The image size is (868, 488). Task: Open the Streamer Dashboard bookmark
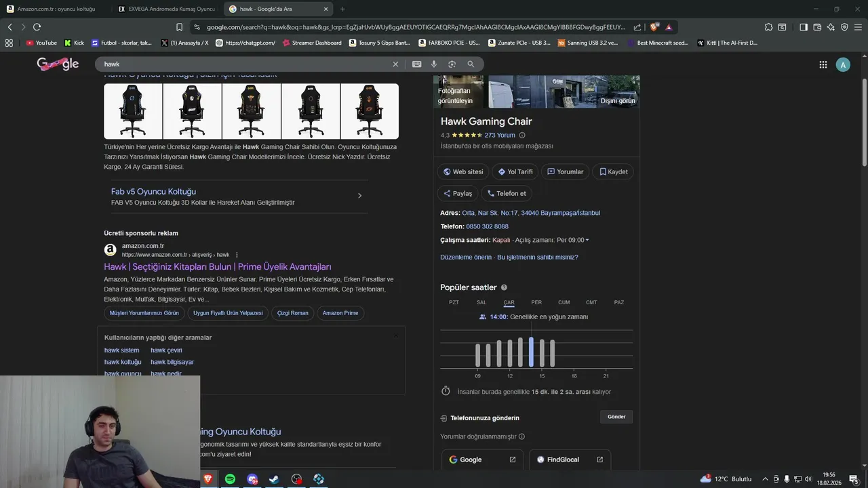tap(312, 43)
